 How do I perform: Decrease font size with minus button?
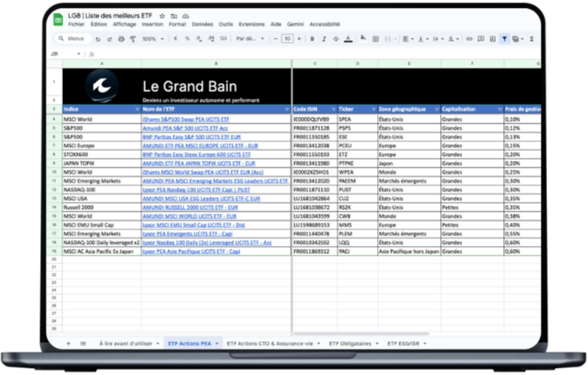[x=276, y=39]
